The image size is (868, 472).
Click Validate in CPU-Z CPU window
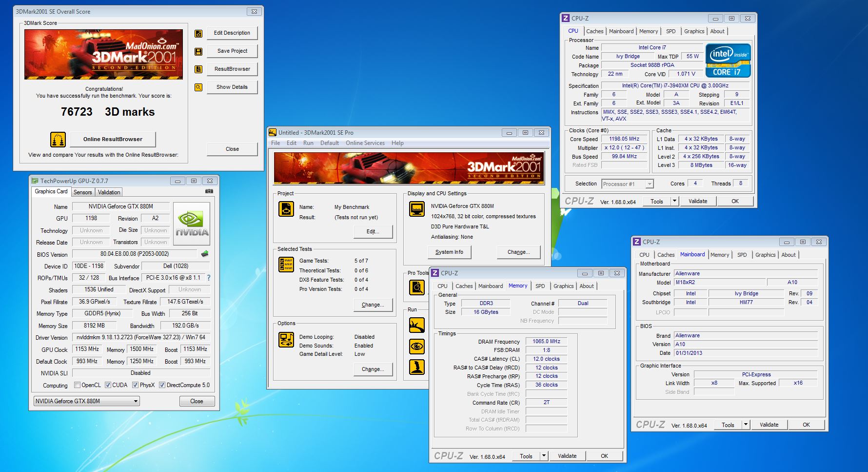[698, 201]
